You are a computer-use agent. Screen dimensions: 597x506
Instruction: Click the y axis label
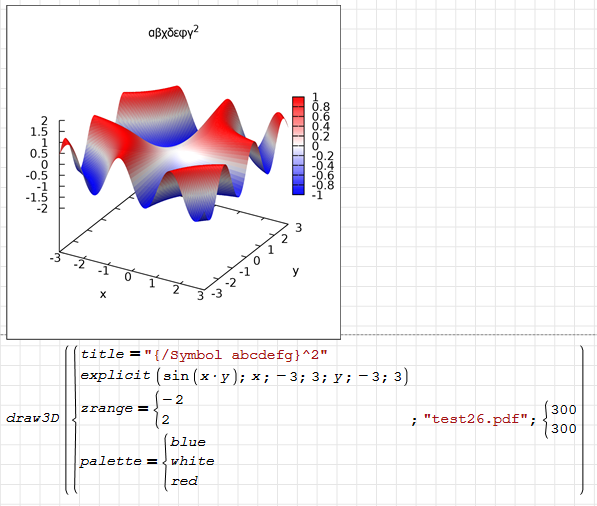pos(295,271)
